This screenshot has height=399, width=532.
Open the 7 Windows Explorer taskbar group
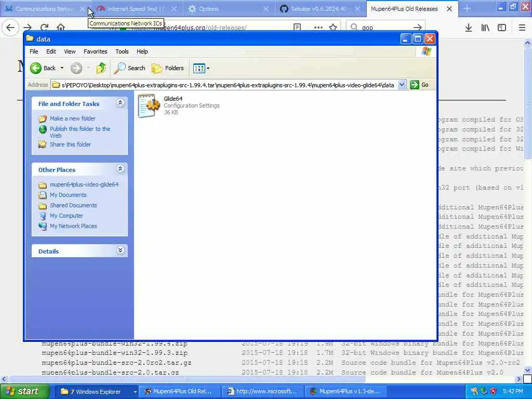coord(97,392)
